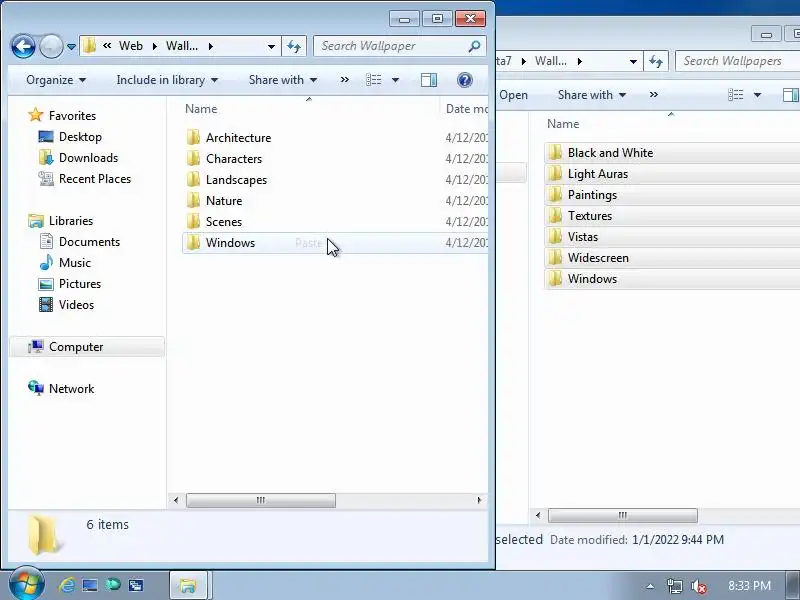This screenshot has height=600, width=800.
Task: Open Share with menu in Wallpaper window
Action: coord(283,80)
